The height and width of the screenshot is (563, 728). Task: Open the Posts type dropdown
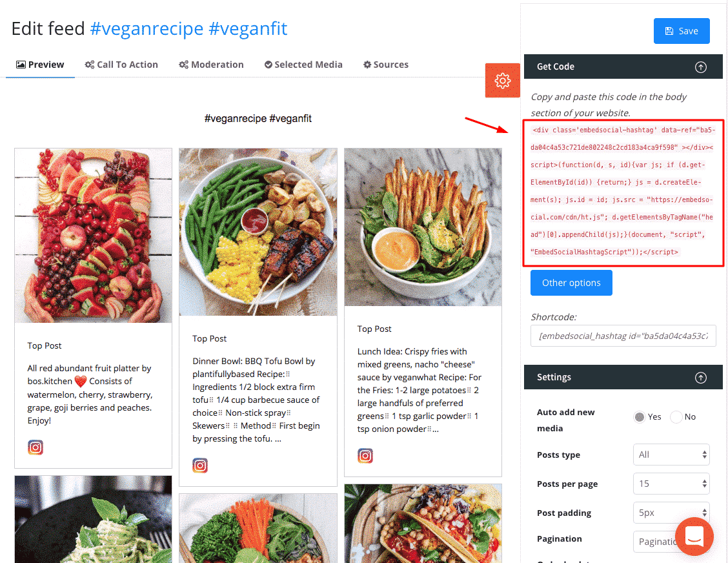671,455
